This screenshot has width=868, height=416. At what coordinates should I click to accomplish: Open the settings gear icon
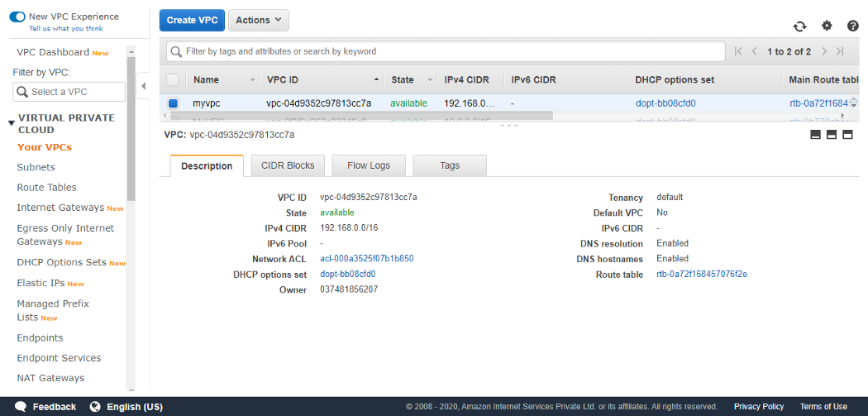(827, 26)
